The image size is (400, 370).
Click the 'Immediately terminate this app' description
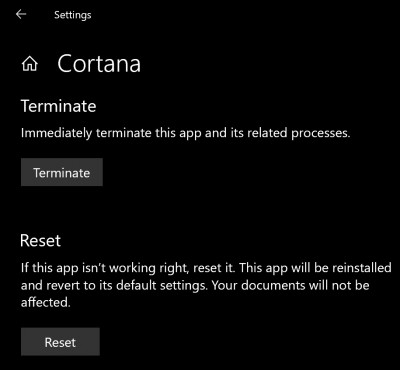185,133
